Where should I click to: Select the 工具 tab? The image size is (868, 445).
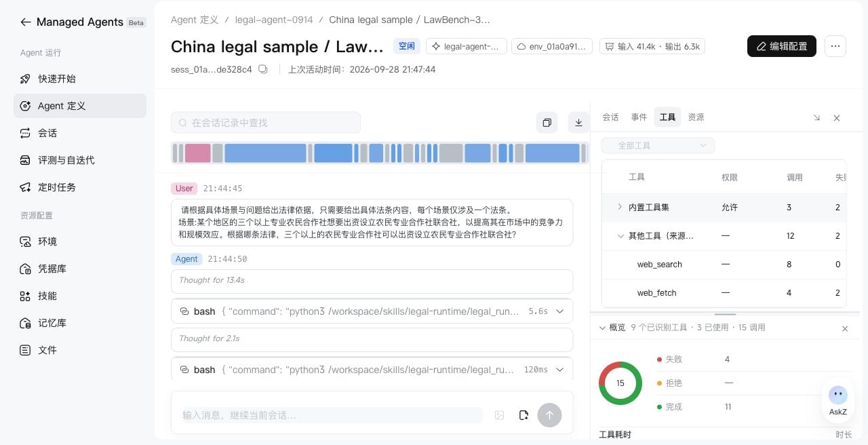point(667,117)
